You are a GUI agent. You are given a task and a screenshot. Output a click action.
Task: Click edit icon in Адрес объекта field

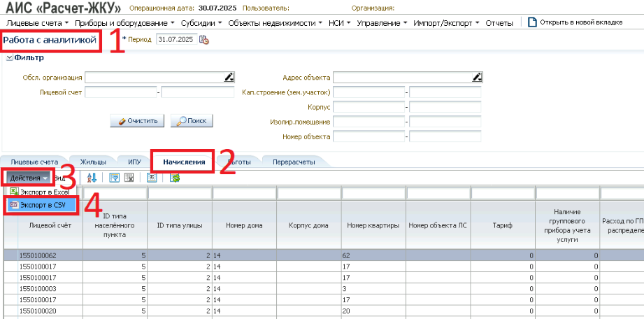[477, 77]
